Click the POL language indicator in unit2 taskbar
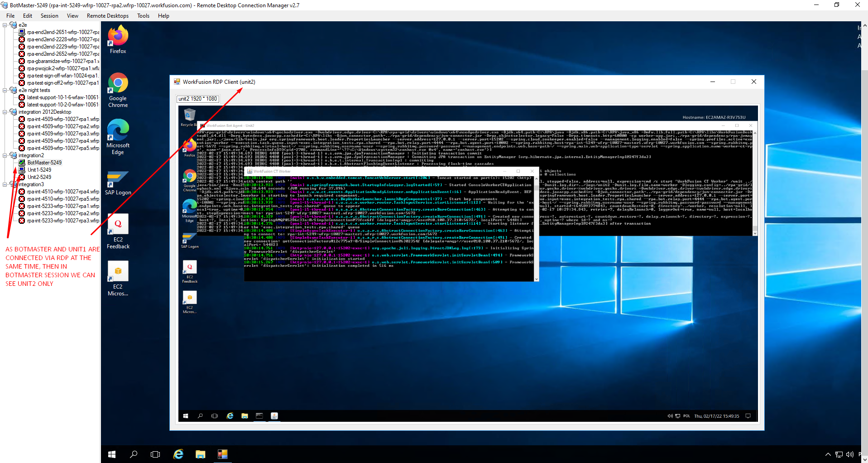 tap(686, 416)
